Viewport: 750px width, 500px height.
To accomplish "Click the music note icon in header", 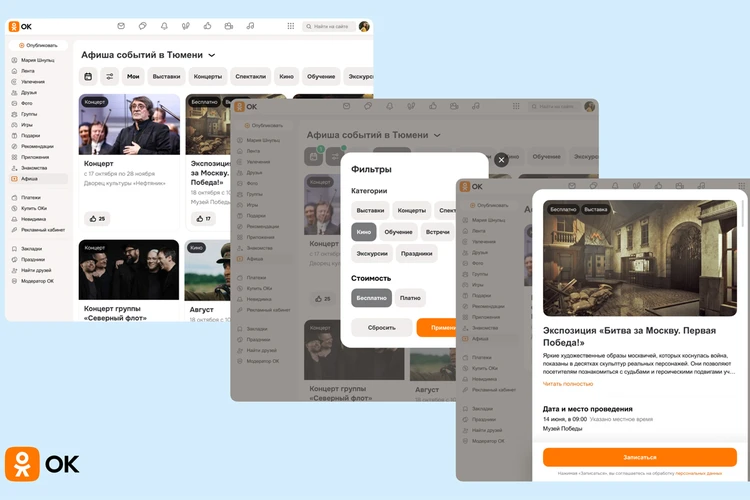I will (250, 26).
